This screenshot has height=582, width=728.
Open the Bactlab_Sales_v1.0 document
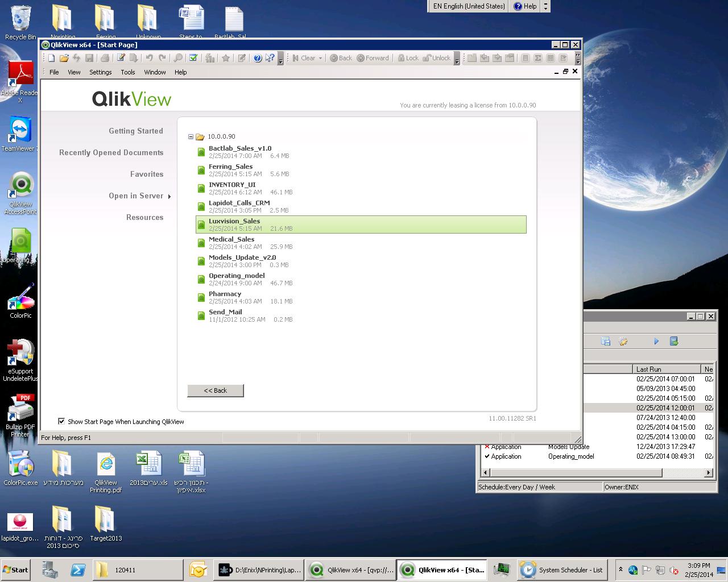(x=361, y=152)
